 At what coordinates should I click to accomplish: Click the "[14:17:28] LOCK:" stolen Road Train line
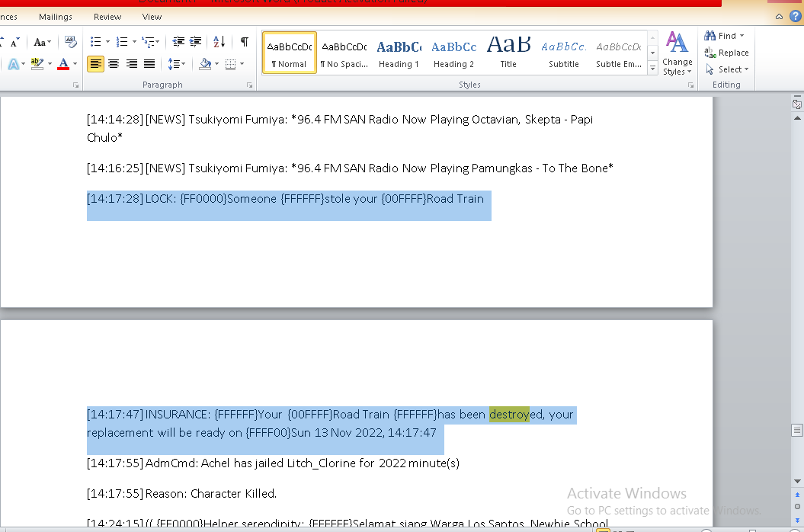pyautogui.click(x=285, y=199)
